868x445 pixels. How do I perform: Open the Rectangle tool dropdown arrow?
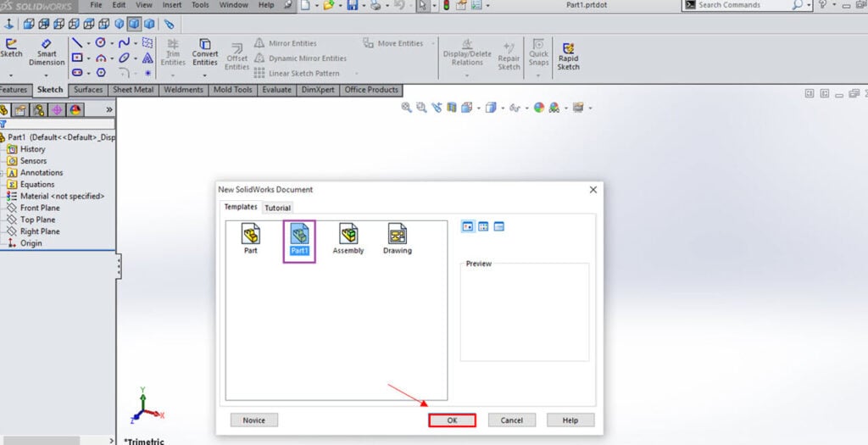[88, 58]
